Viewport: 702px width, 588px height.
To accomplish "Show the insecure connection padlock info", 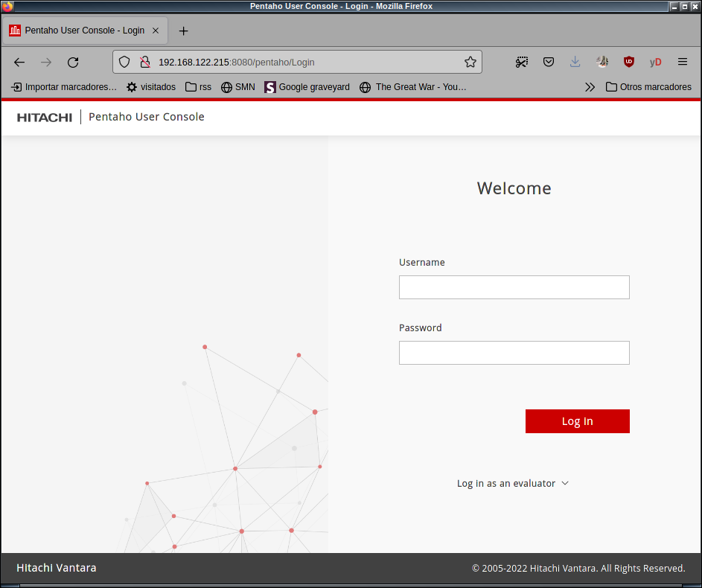I will coord(145,62).
